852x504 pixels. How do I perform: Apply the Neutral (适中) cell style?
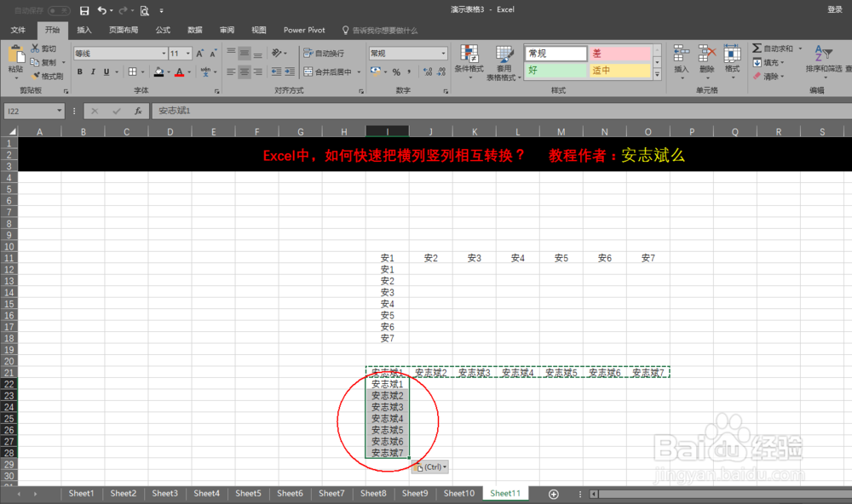[x=619, y=70]
